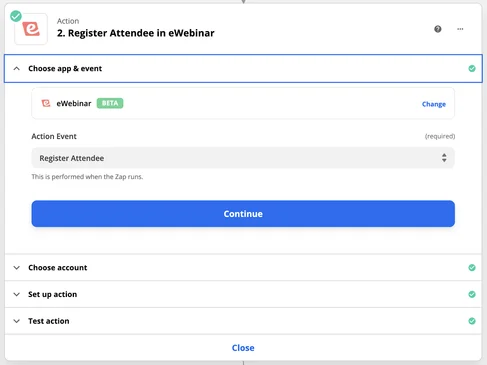Click the green status check on the app logo

point(16,16)
